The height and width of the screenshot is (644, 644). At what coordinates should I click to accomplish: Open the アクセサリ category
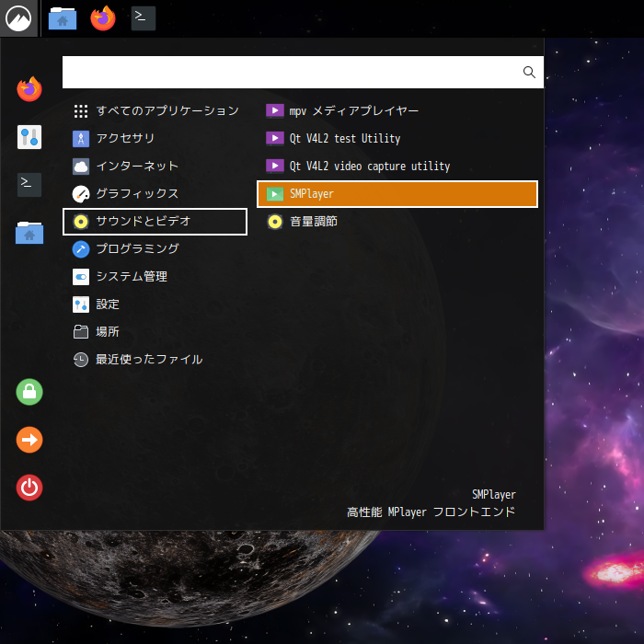(x=155, y=138)
